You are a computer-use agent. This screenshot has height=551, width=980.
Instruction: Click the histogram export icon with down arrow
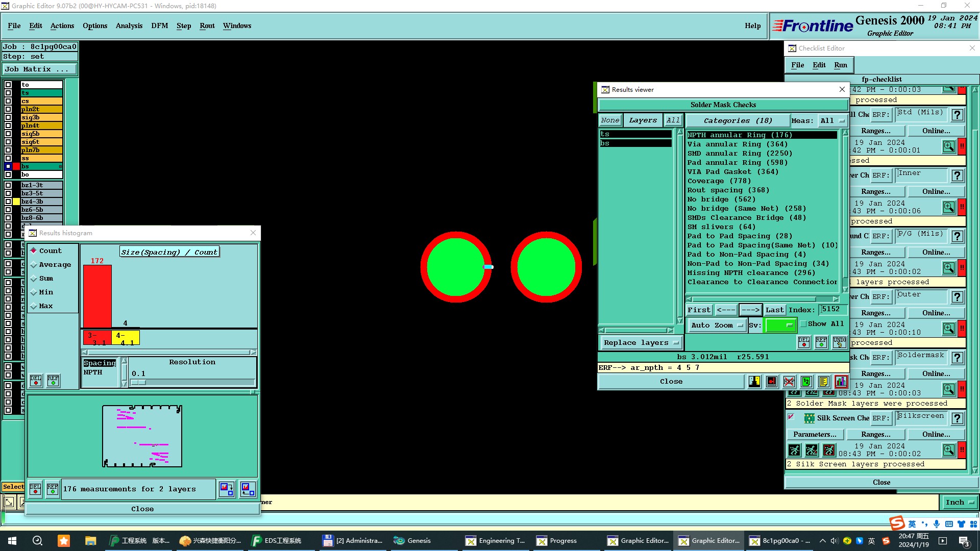[227, 489]
